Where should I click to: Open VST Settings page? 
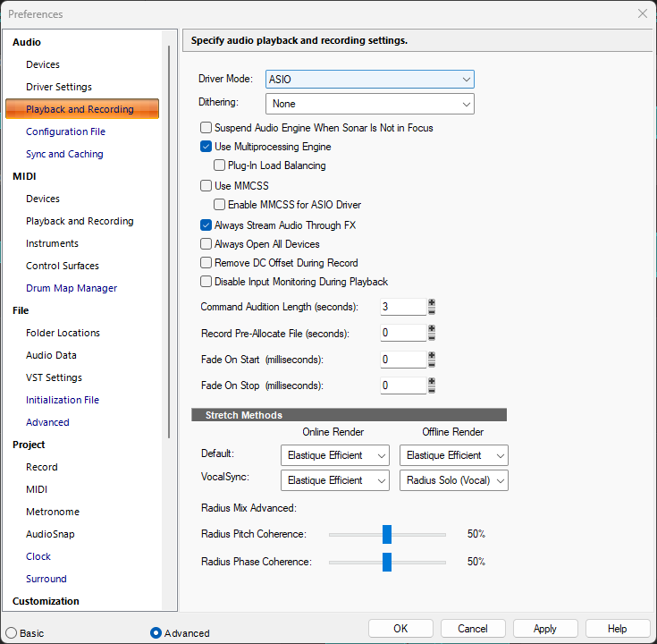tap(54, 377)
